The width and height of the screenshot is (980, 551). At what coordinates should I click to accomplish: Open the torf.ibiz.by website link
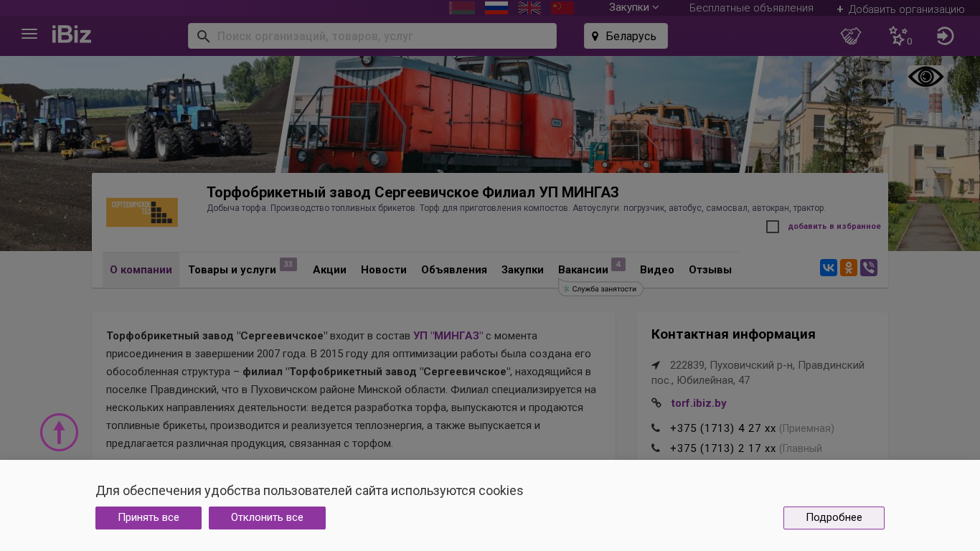tap(699, 403)
